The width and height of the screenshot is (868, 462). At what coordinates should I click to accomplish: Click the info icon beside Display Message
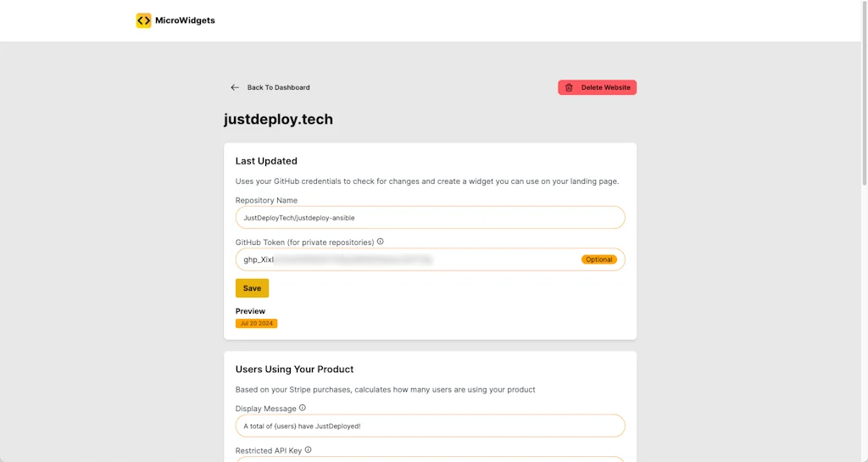pyautogui.click(x=303, y=408)
